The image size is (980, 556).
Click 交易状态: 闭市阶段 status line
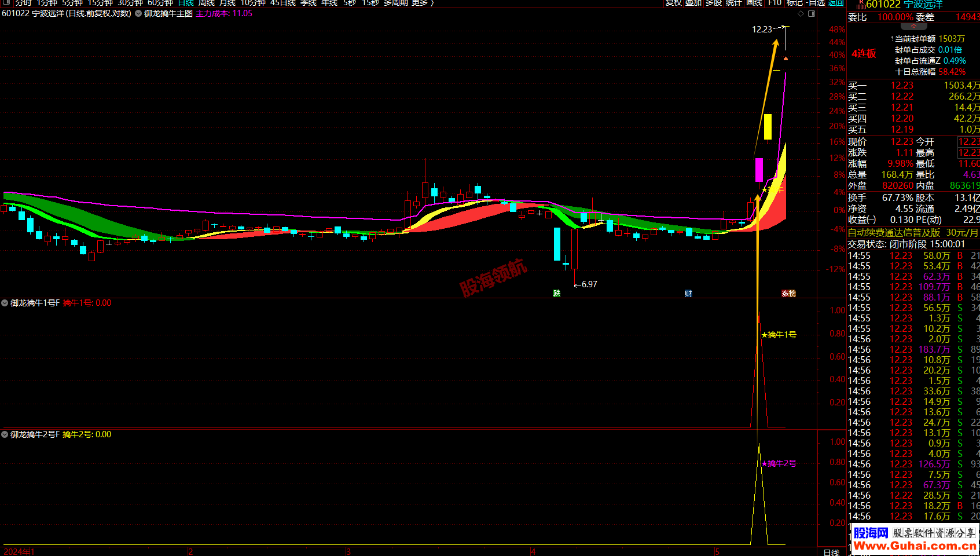pyautogui.click(x=906, y=244)
